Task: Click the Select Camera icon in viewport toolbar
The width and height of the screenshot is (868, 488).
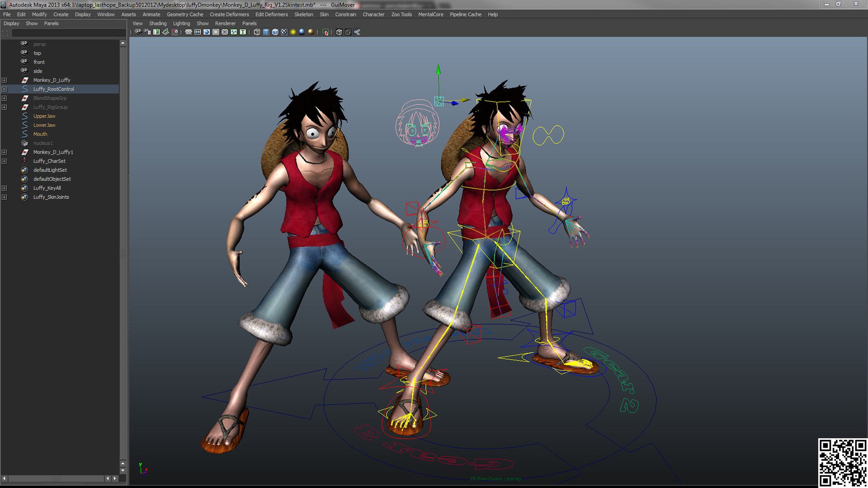Action: [x=138, y=32]
